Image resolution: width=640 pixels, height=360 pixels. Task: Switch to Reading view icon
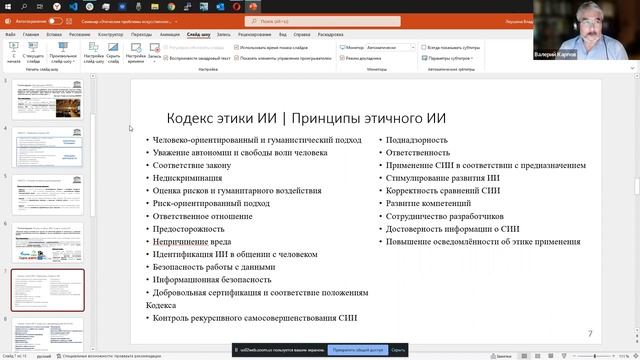pos(551,356)
